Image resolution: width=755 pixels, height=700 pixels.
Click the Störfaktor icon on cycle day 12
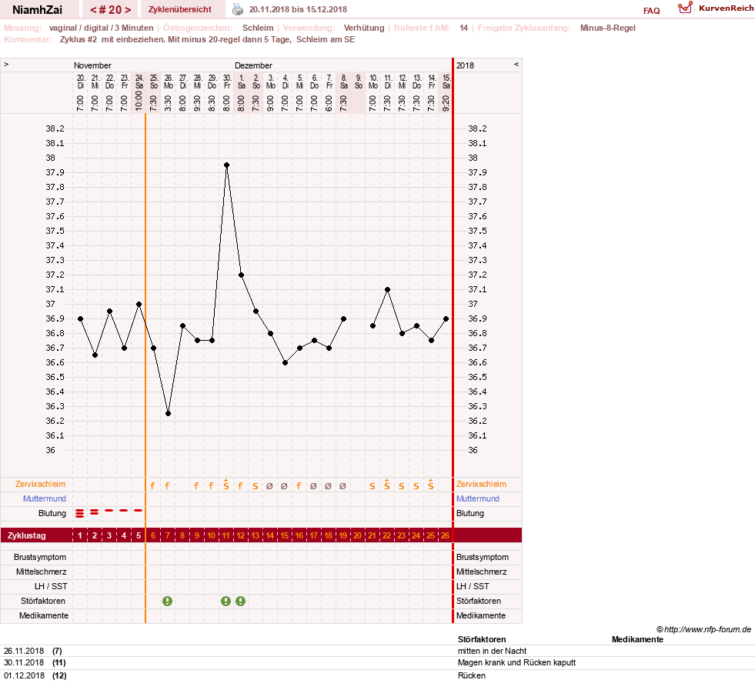240,601
